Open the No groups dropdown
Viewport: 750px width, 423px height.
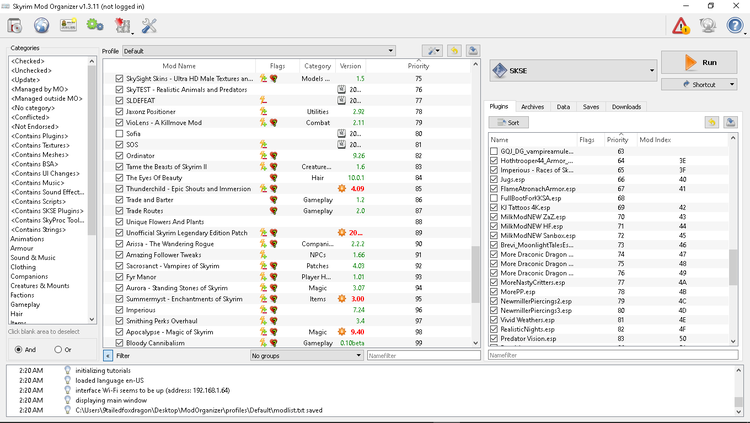307,356
